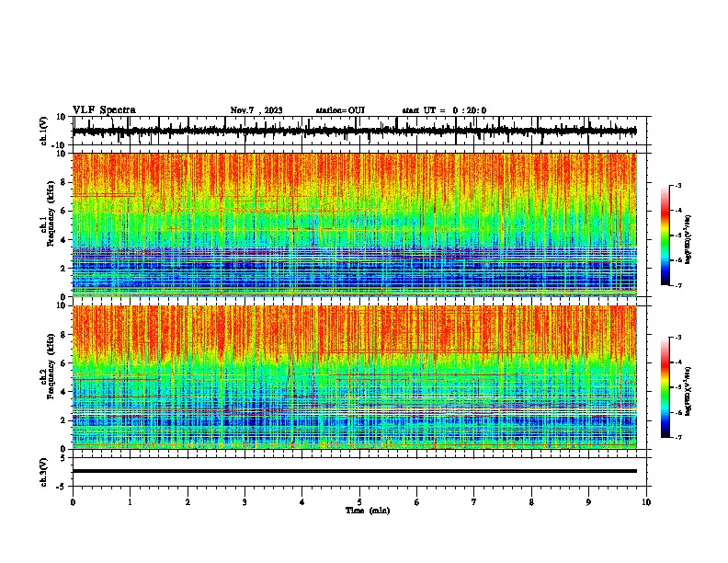The image size is (728, 563).
Task: Click the "ch.1(V)" waveform axis label
Action: coord(43,131)
